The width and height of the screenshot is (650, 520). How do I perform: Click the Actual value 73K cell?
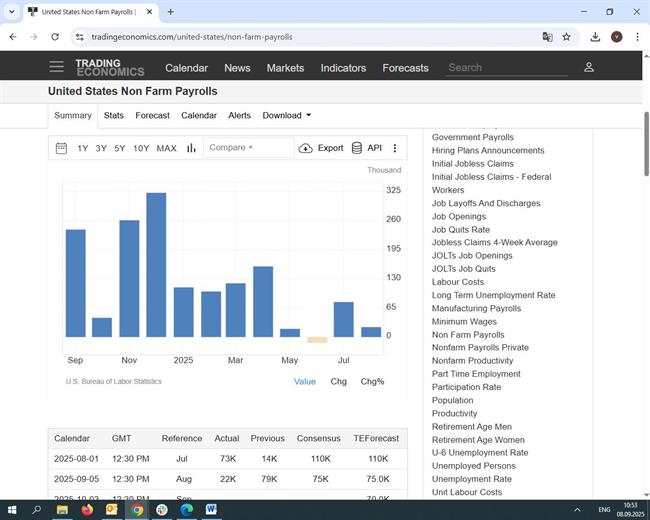coord(228,459)
